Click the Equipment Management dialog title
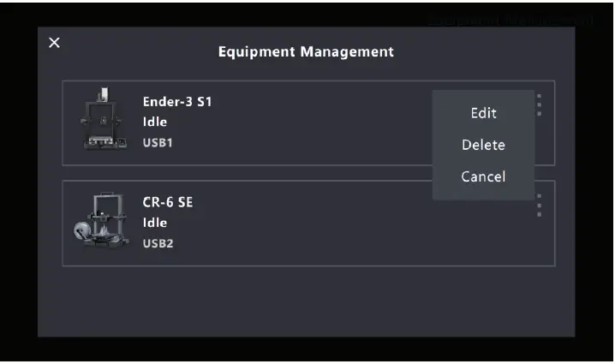Image resolution: width=615 pixels, height=364 pixels. coord(306,51)
